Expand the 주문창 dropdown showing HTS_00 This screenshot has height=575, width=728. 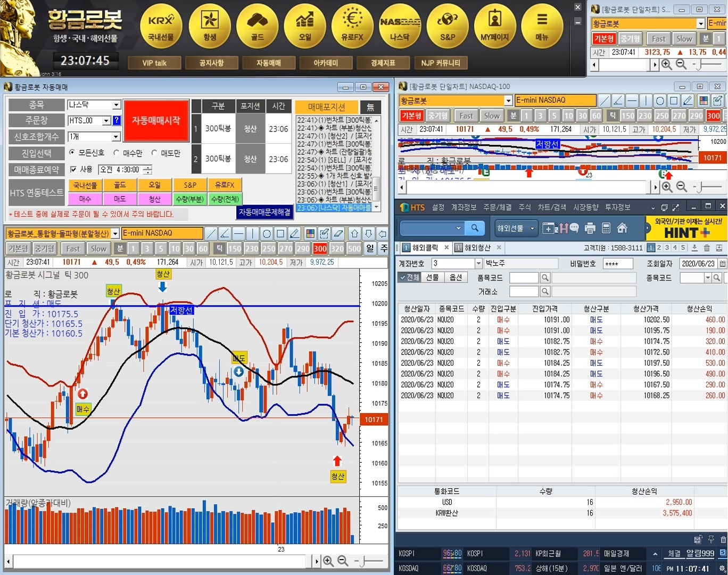coord(106,121)
